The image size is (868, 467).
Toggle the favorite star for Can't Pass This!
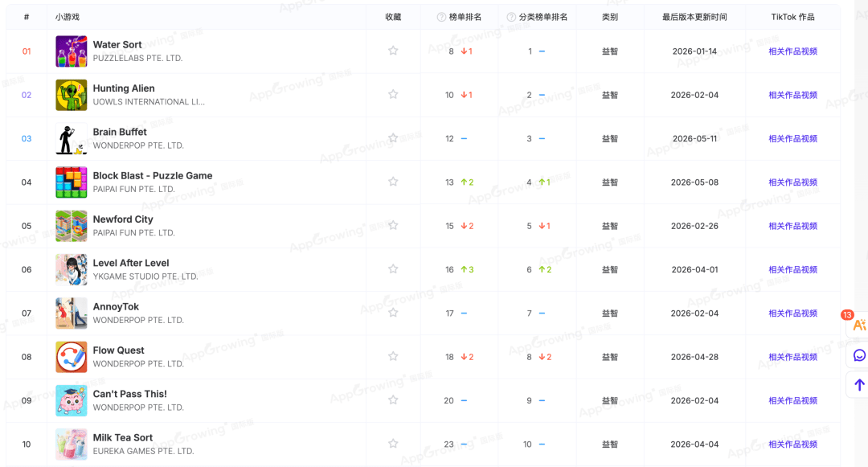pyautogui.click(x=393, y=400)
